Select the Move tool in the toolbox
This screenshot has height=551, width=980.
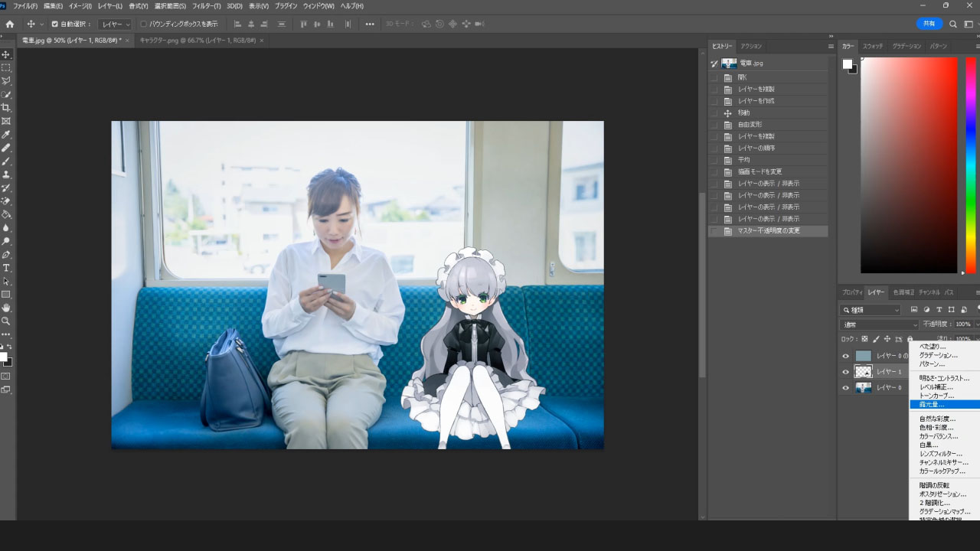6,54
